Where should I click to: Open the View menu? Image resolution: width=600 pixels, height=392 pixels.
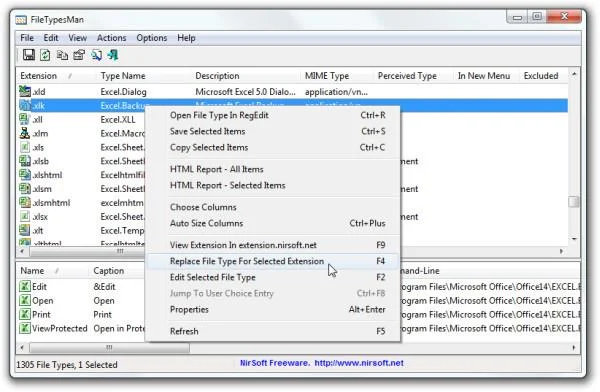click(x=77, y=38)
